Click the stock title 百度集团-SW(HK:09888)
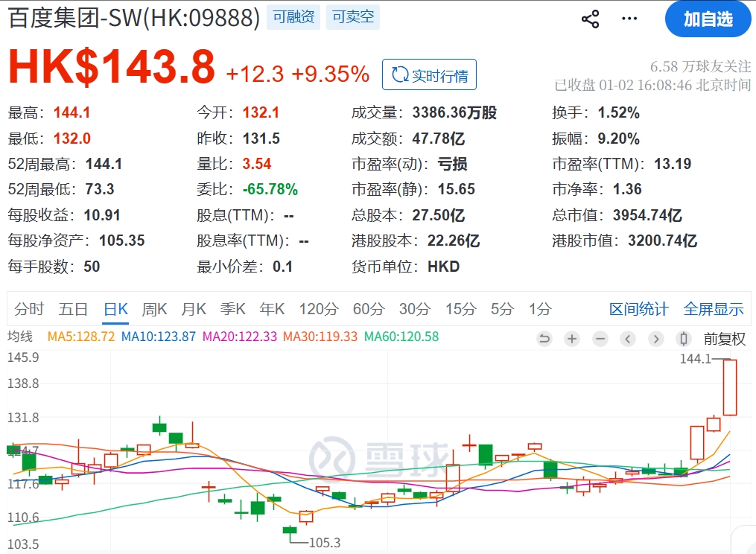756x554 pixels. coord(134,18)
